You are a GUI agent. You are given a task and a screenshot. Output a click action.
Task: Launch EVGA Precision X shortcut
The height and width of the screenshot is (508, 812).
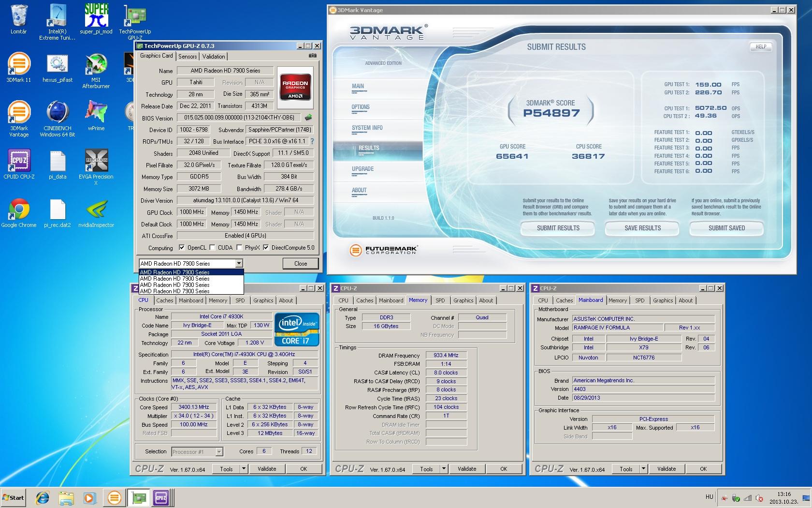(96, 167)
